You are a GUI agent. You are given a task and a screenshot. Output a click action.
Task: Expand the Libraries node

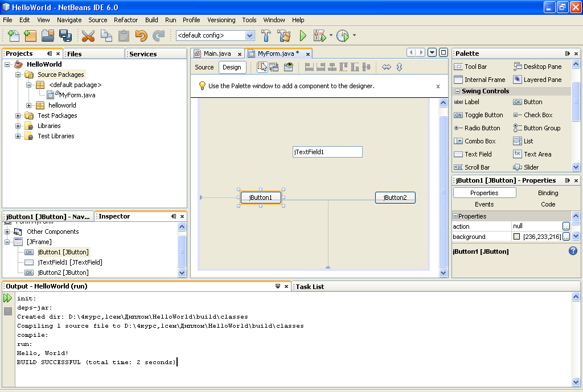point(18,126)
